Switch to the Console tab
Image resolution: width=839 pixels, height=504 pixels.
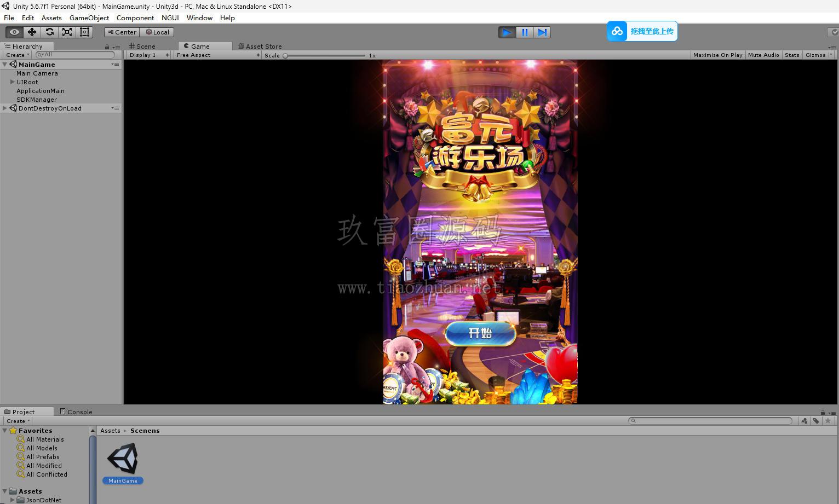(76, 412)
